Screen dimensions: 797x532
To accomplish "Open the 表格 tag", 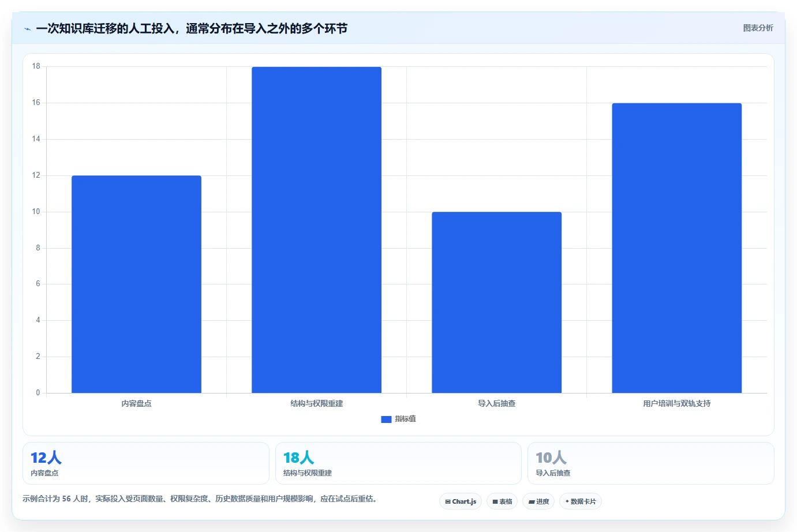I will (x=502, y=501).
